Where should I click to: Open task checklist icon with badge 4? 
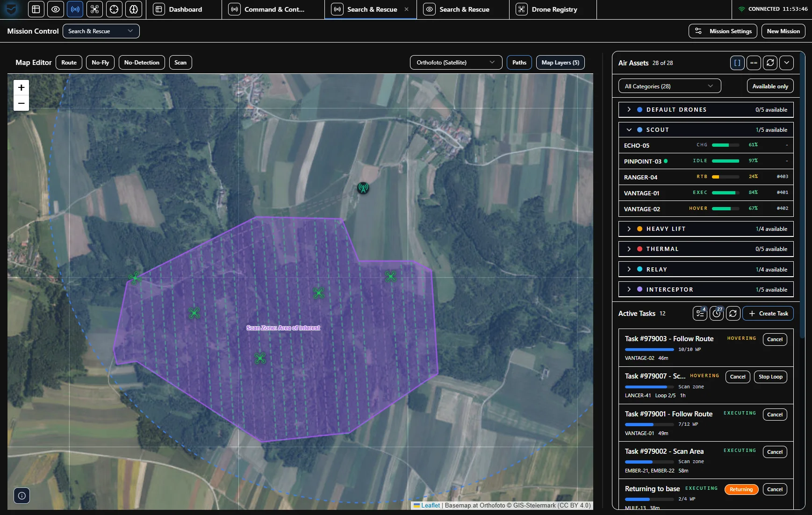tap(700, 314)
